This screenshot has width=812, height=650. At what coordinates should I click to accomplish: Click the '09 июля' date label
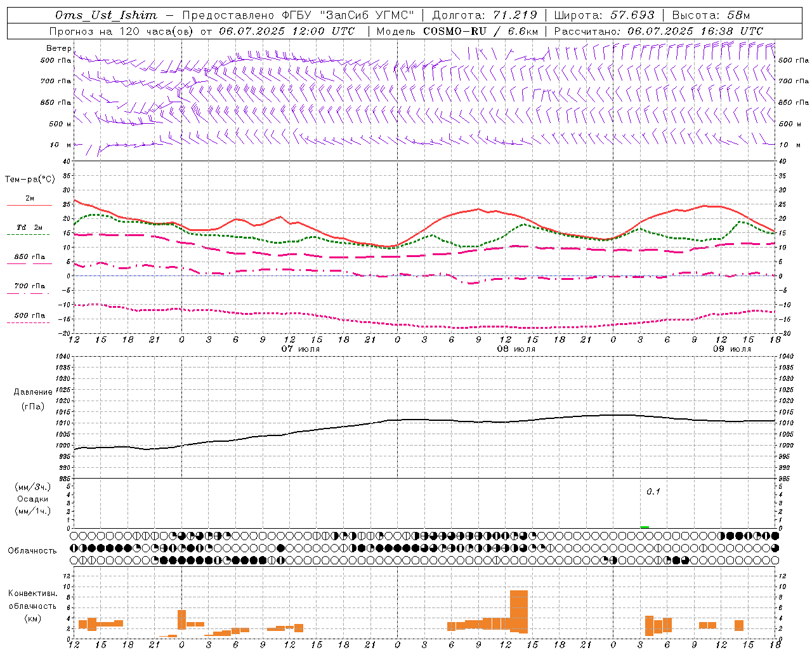pyautogui.click(x=732, y=349)
